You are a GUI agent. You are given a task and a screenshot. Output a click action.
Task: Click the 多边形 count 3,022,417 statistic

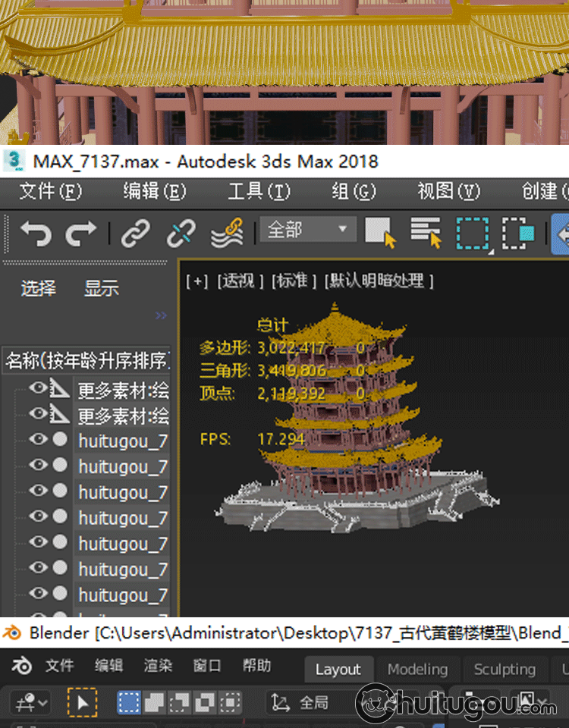[x=292, y=348]
